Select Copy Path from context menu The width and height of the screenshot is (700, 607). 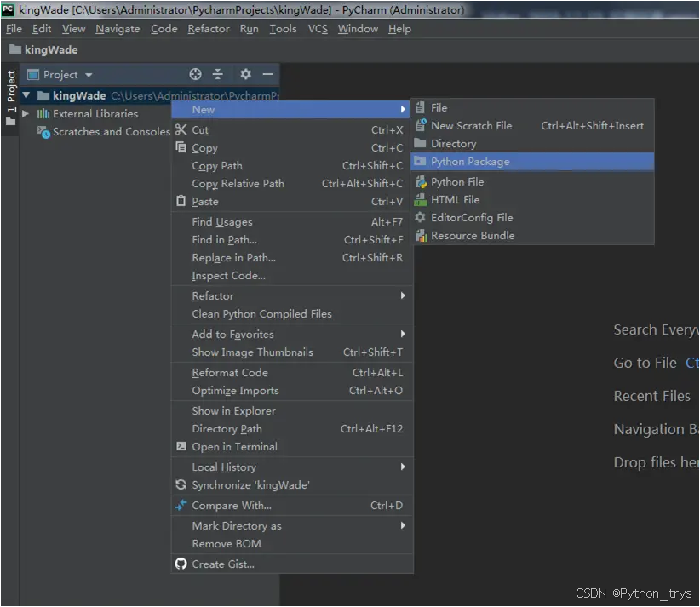tap(292, 166)
